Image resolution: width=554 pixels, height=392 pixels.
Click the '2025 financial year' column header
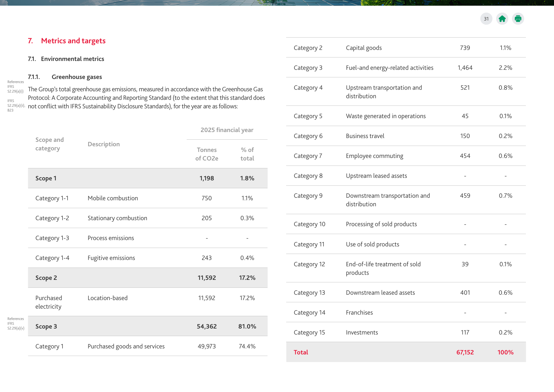227,130
